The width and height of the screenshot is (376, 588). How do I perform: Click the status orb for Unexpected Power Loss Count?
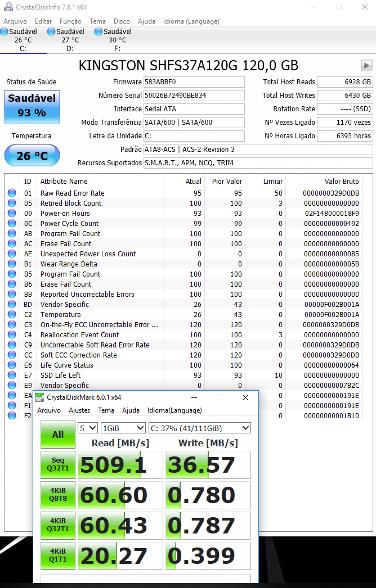[x=12, y=254]
